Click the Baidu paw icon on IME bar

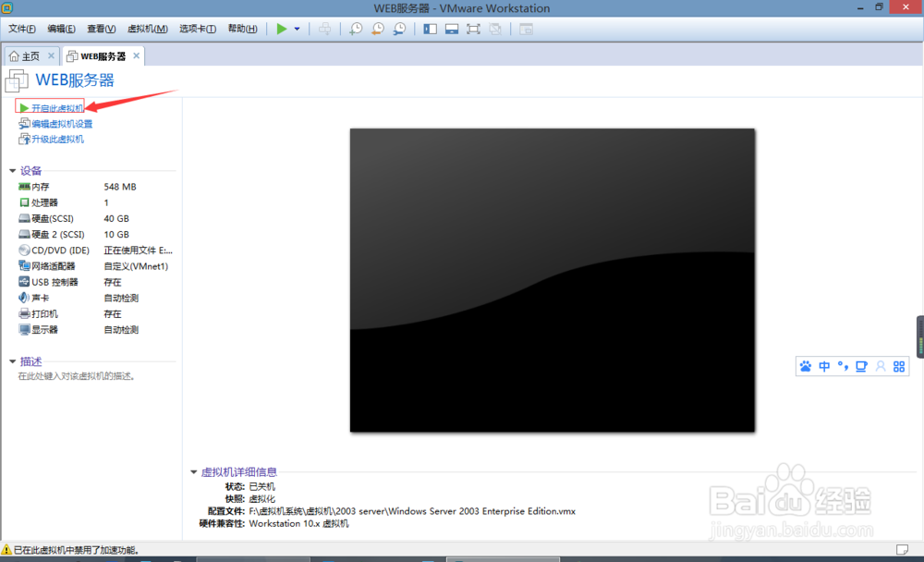[x=806, y=367]
